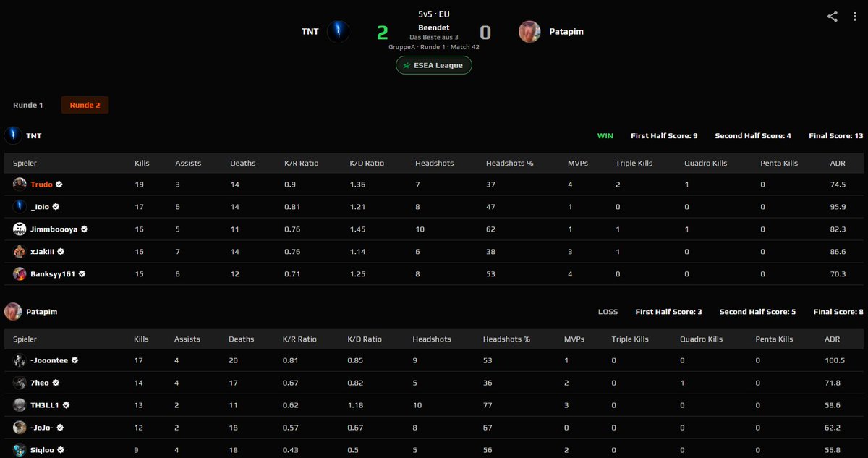
Task: Click 'First Half Score: 9' text
Action: click(664, 135)
